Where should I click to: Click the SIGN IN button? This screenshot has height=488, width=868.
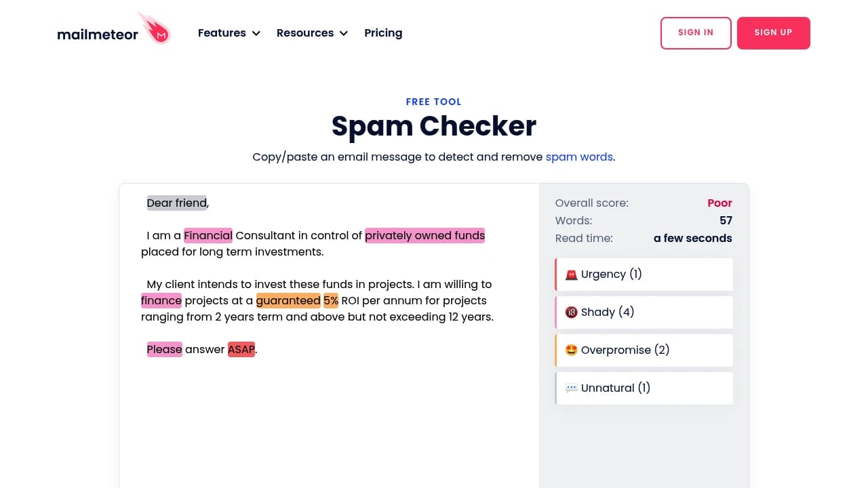(x=696, y=33)
